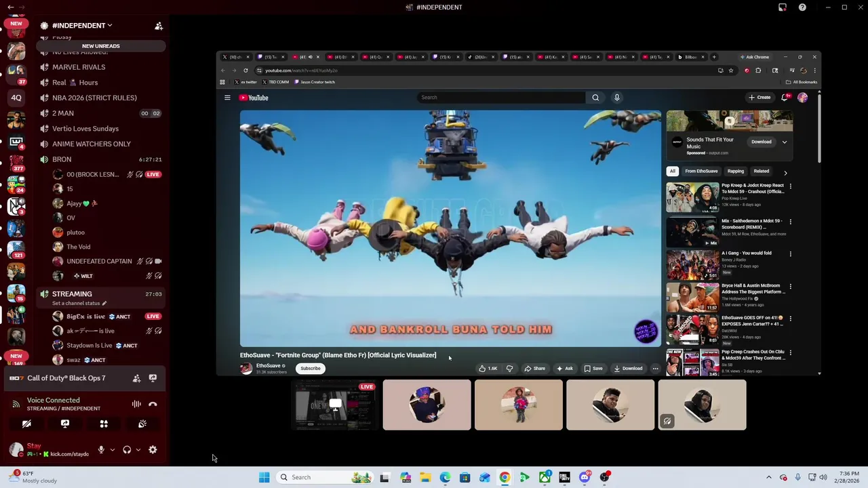Viewport: 868px width, 488px height.
Task: Click Windows taskbar Search box
Action: click(x=324, y=477)
